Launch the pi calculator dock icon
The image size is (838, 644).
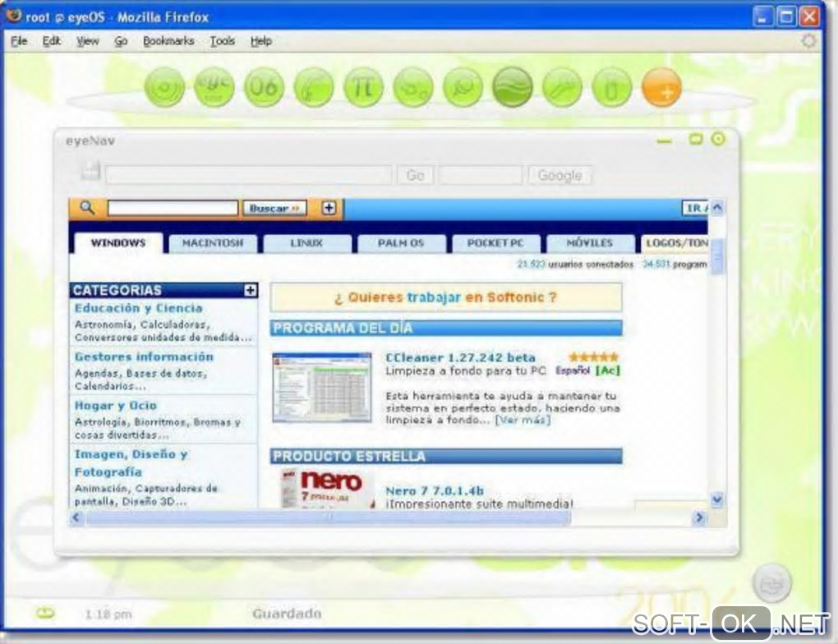(363, 87)
